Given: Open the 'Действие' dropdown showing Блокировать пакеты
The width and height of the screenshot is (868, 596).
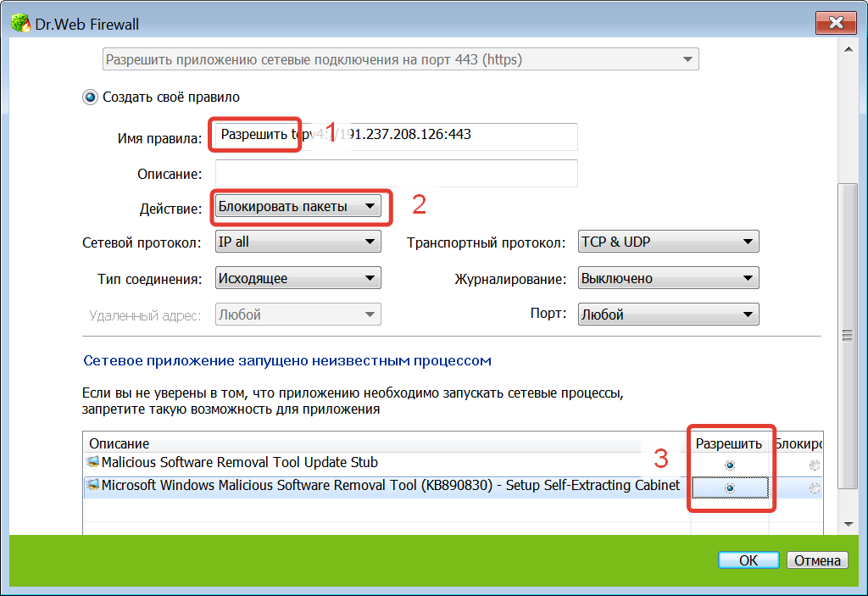Looking at the screenshot, I should [x=298, y=206].
